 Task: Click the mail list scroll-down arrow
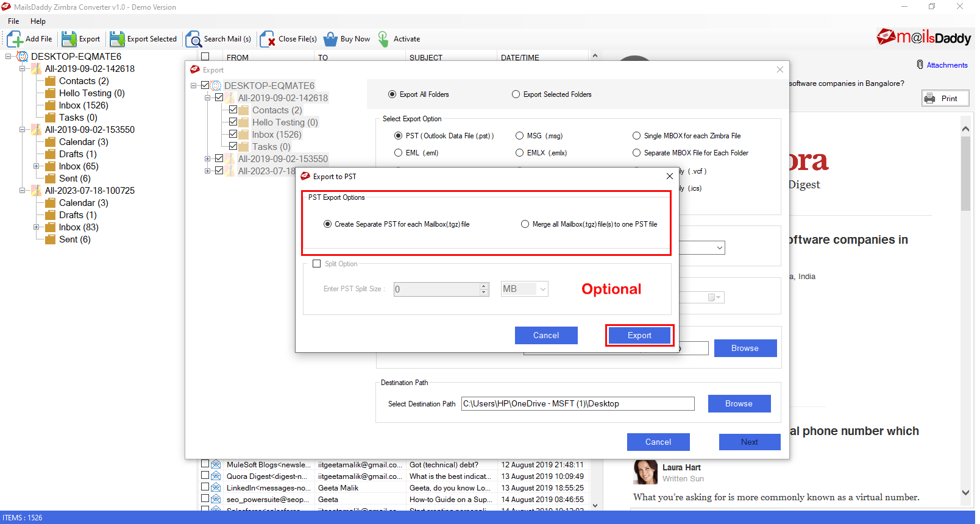595,506
